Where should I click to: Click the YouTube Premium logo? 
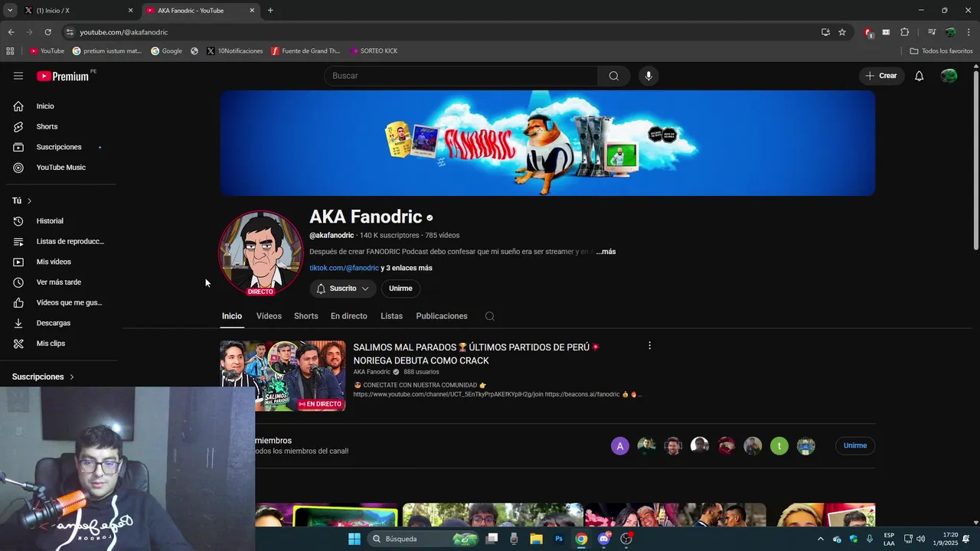tap(64, 76)
